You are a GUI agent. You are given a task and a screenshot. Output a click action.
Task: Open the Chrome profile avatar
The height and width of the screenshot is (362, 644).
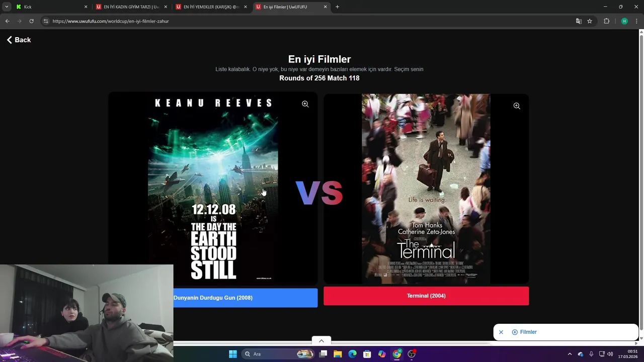coord(624,21)
